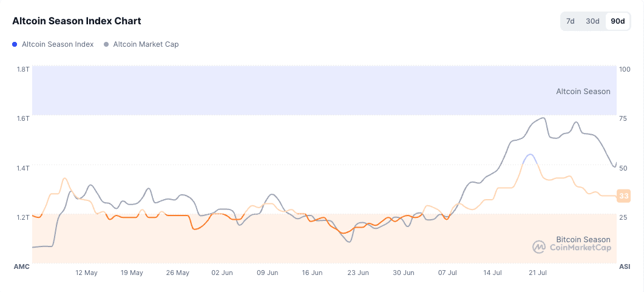Click the 21 Jul date marker
The image size is (644, 292).
tap(538, 273)
